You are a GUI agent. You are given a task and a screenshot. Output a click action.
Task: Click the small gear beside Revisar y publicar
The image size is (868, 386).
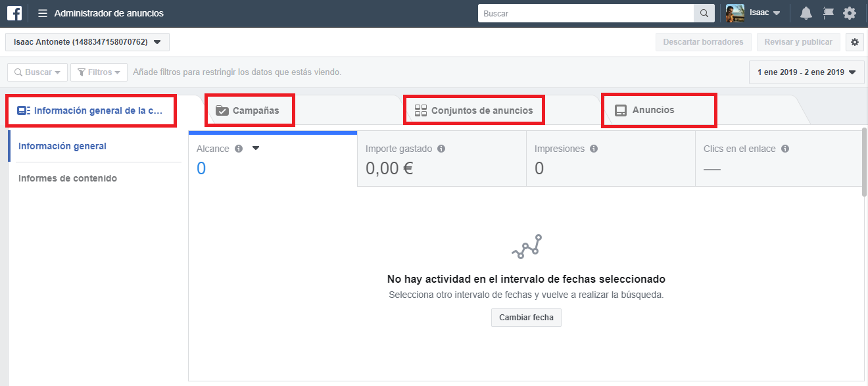coord(854,42)
